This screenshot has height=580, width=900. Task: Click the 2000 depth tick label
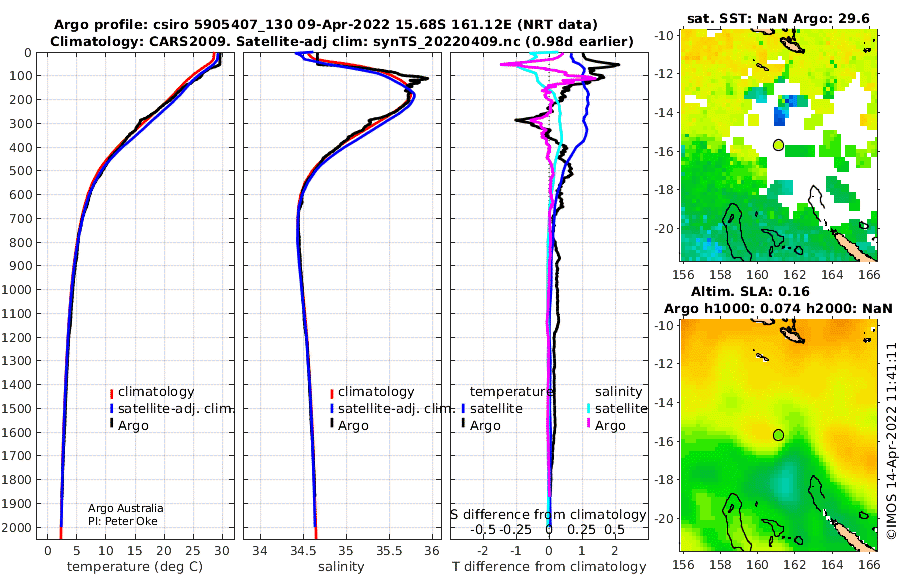pos(16,527)
